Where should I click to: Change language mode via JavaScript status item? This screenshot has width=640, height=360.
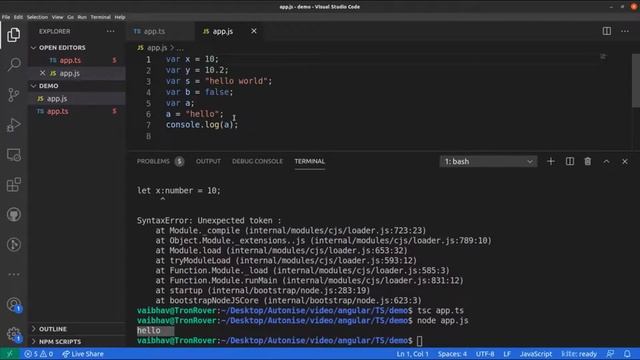pos(536,354)
